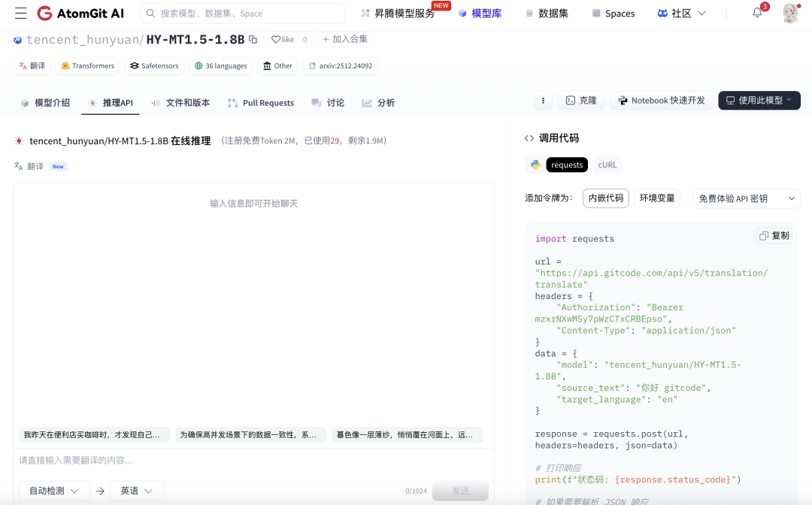Viewport: 812px width, 505px height.
Task: Open 免费体验 API 密钥 dropdown
Action: coord(747,198)
